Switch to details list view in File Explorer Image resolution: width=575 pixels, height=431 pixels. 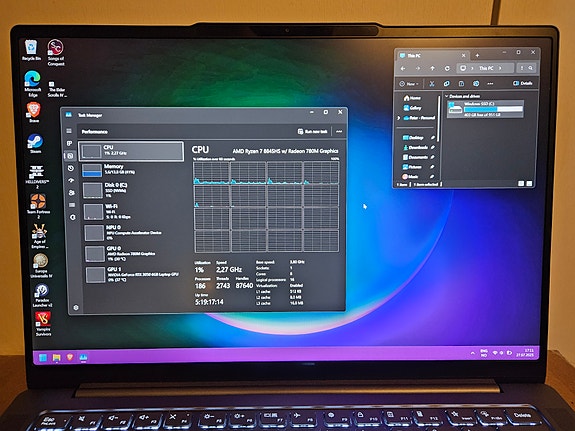521,183
